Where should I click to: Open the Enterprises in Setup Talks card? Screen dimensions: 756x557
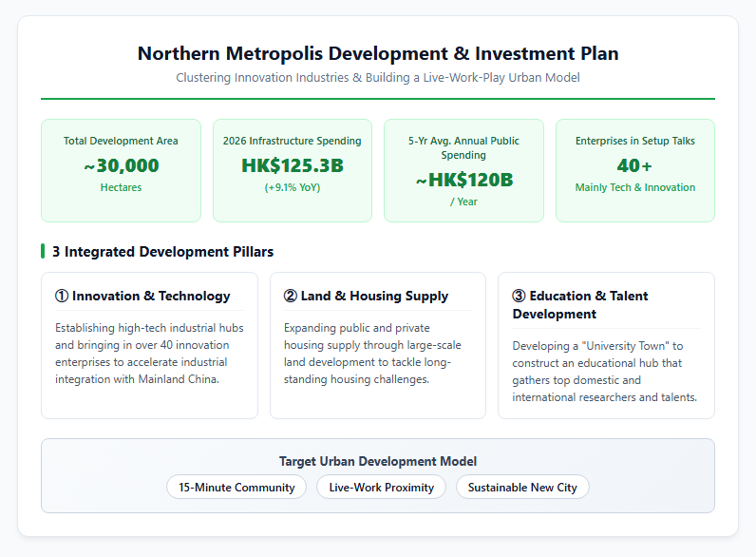tap(635, 170)
